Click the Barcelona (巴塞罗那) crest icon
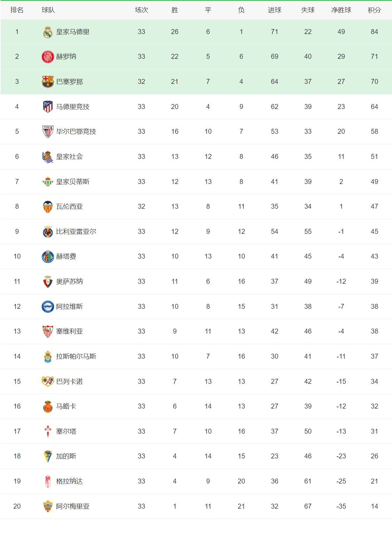The height and width of the screenshot is (540, 392). pos(48,82)
